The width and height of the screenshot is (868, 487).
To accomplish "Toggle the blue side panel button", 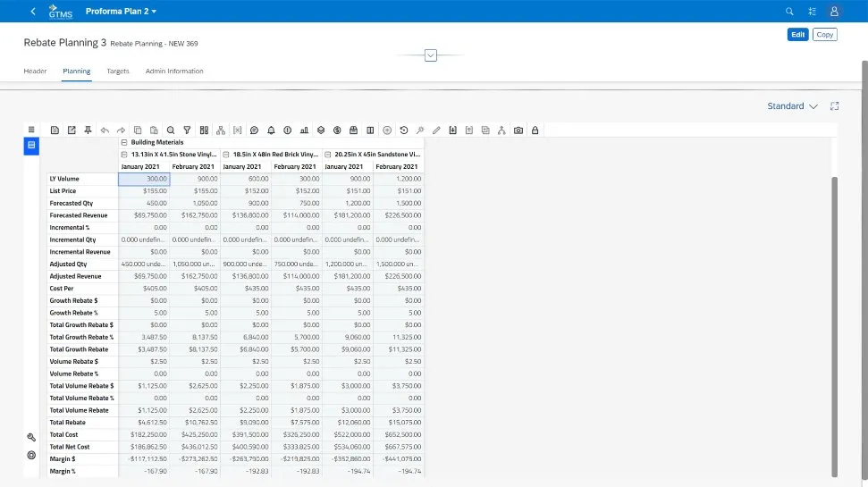I will [x=31, y=145].
